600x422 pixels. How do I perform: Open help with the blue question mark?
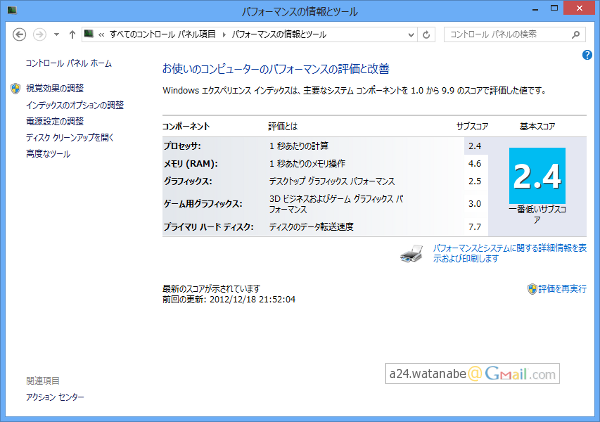tap(587, 55)
